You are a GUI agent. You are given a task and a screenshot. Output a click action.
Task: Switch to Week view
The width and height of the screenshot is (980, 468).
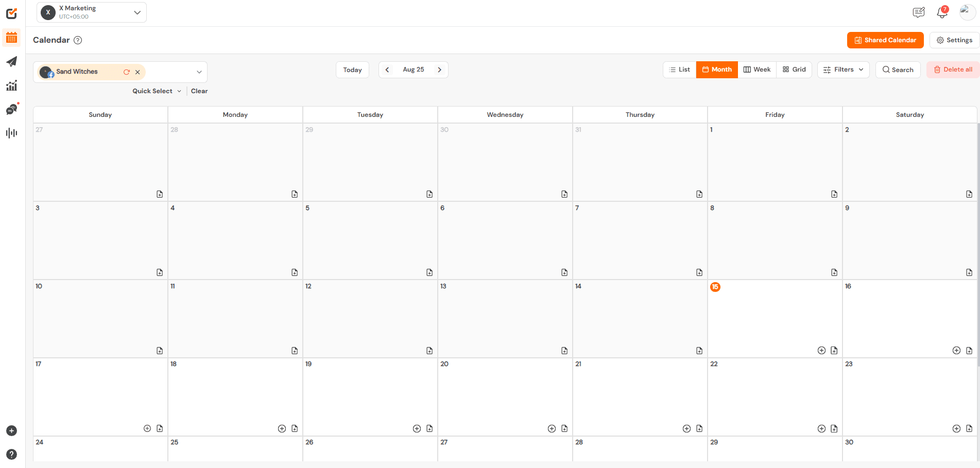click(x=757, y=70)
